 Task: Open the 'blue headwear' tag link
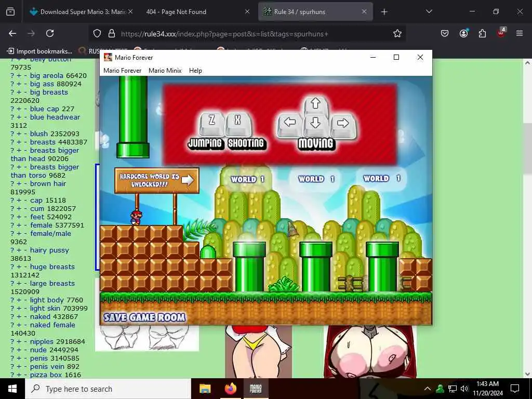(55, 117)
